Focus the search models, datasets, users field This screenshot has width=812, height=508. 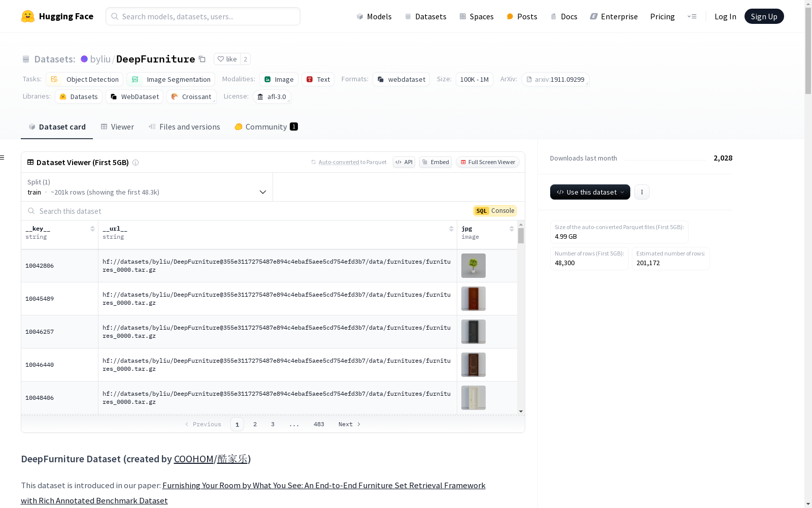[x=203, y=16]
